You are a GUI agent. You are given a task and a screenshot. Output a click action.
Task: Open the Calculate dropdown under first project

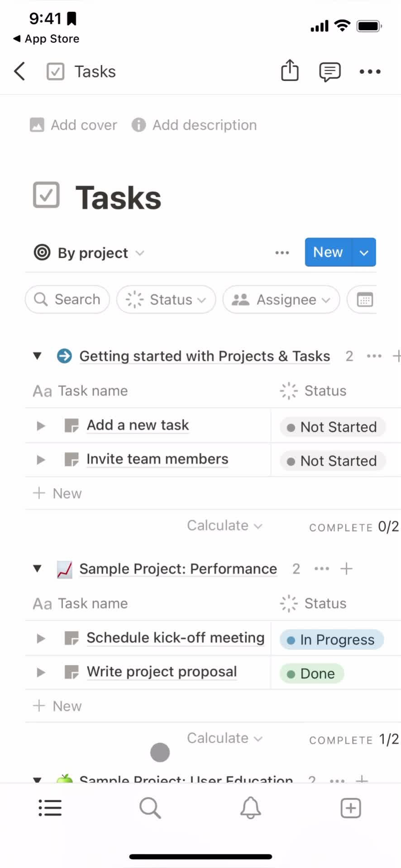224,525
